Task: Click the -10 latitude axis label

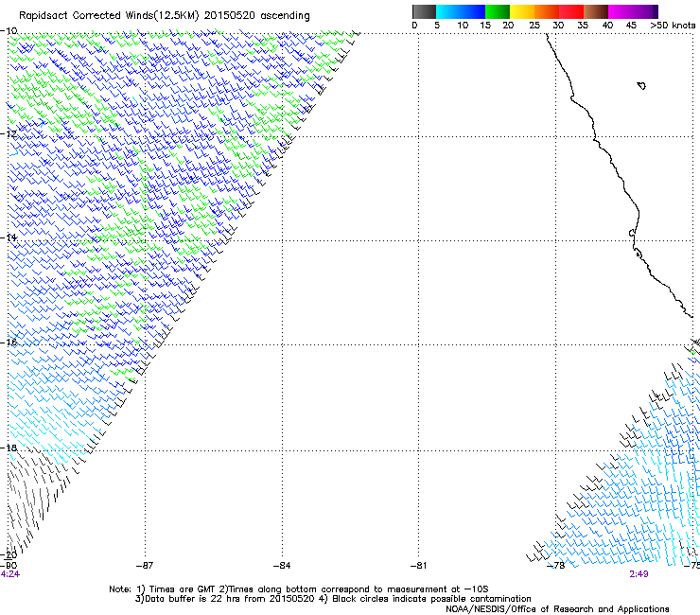Action: tap(9, 31)
